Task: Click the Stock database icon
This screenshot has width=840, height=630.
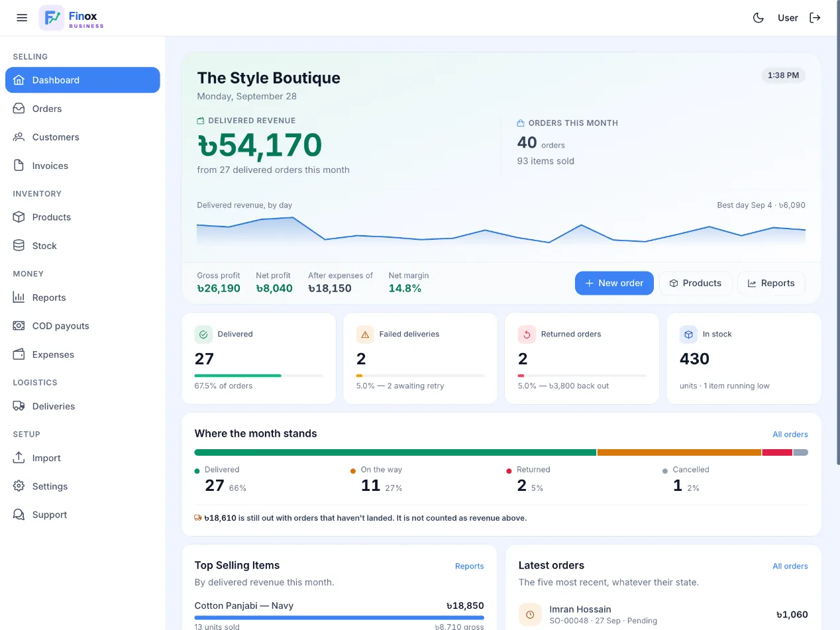Action: click(19, 246)
